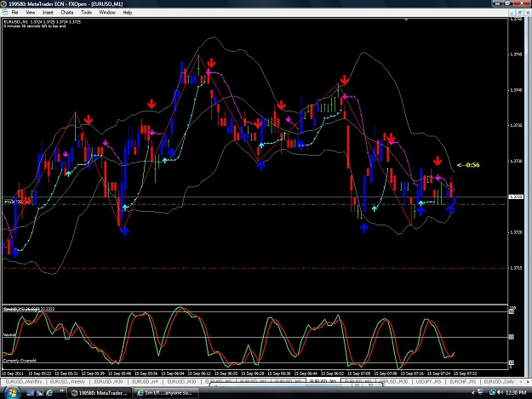The width and height of the screenshot is (532, 399).
Task: Click the yellow <--0:56 countdown label
Action: click(468, 165)
